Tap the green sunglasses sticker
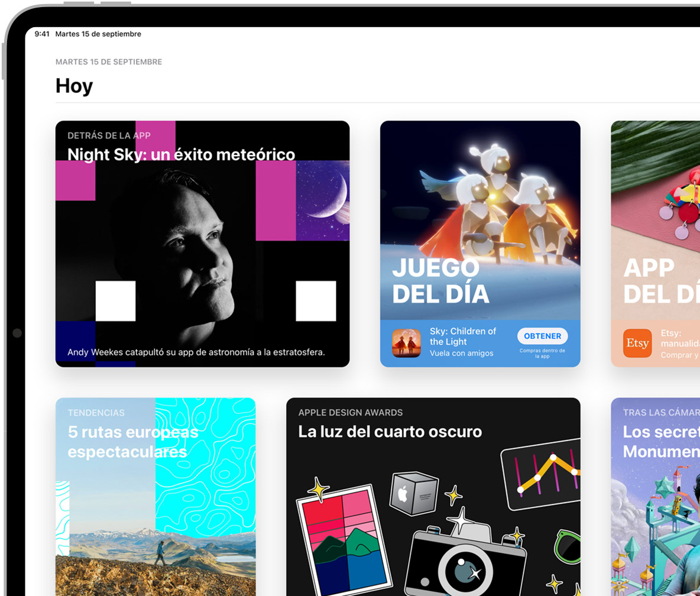Screen dimensions: 700x596 pyautogui.click(x=568, y=545)
